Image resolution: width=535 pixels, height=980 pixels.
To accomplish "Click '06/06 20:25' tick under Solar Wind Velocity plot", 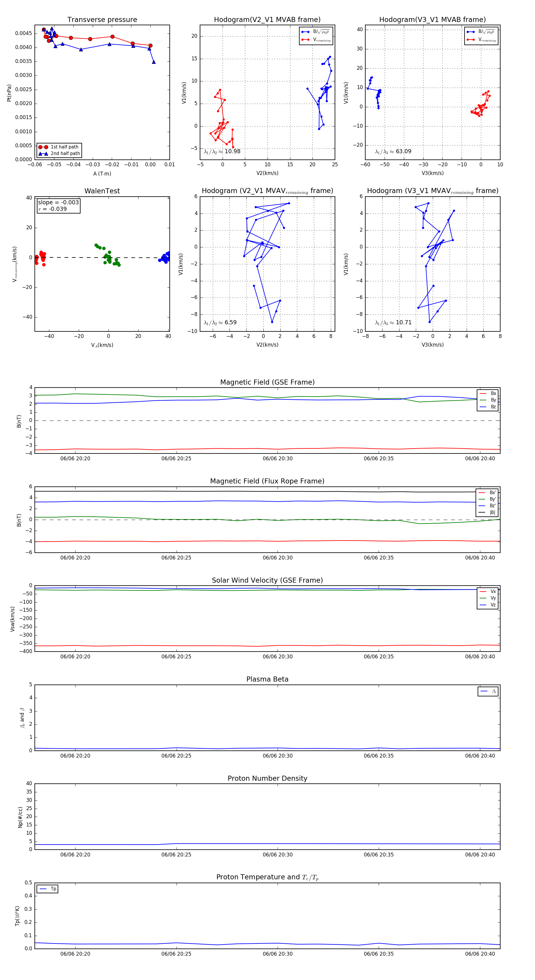I will pyautogui.click(x=176, y=656).
